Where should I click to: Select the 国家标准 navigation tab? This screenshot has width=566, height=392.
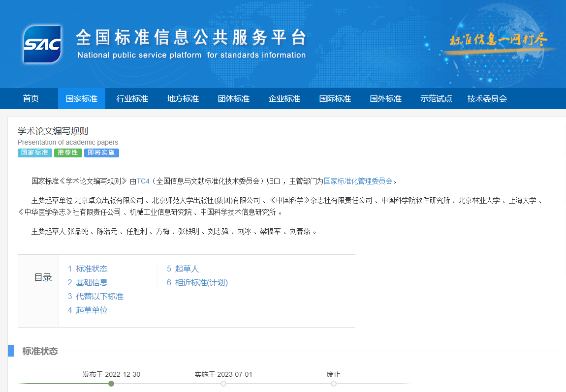[82, 98]
